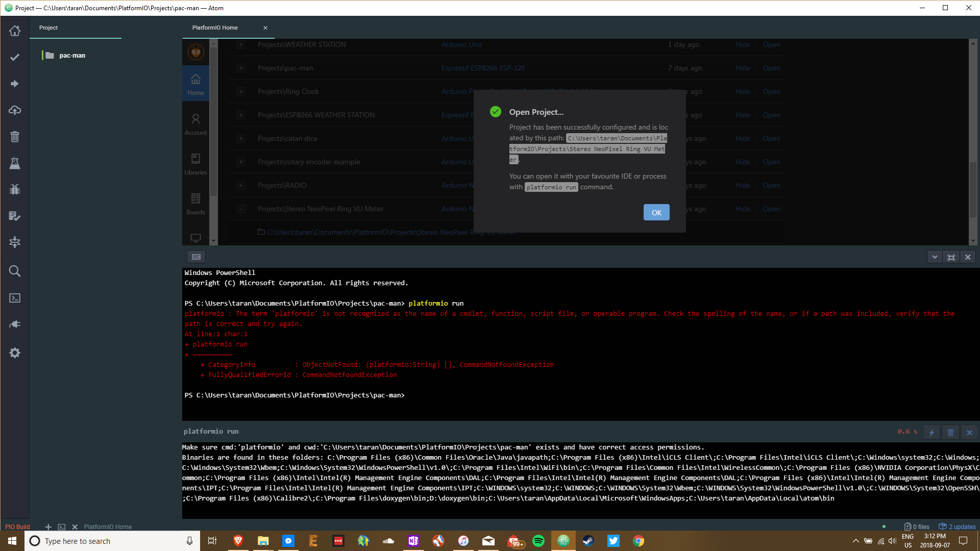The width and height of the screenshot is (980, 551).
Task: Collapse terminal panel with chevron down
Action: pyautogui.click(x=935, y=257)
